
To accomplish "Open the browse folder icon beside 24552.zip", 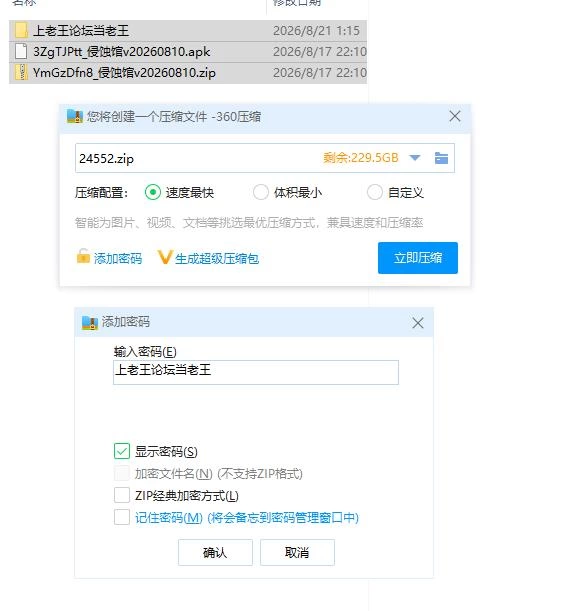I will click(x=441, y=158).
